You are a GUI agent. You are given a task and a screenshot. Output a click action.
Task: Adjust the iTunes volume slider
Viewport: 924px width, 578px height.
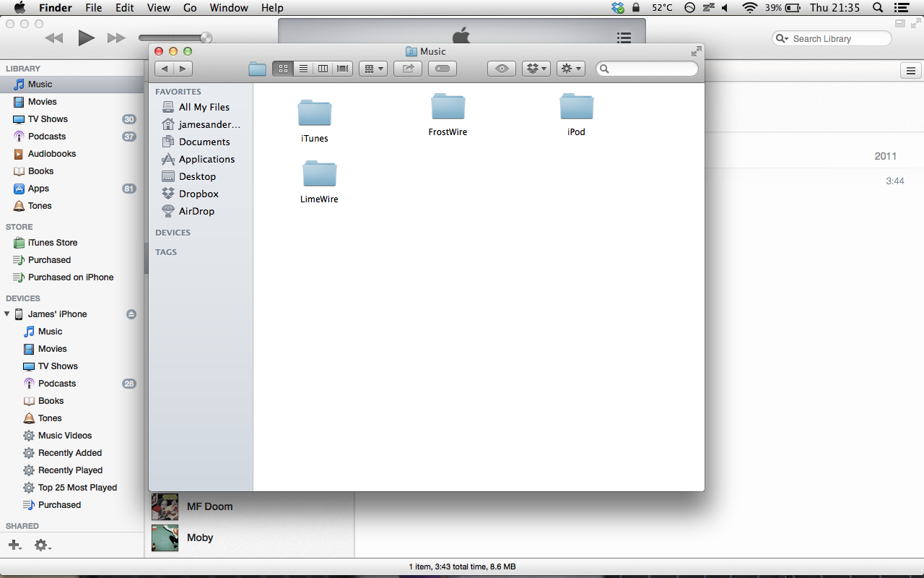[175, 38]
